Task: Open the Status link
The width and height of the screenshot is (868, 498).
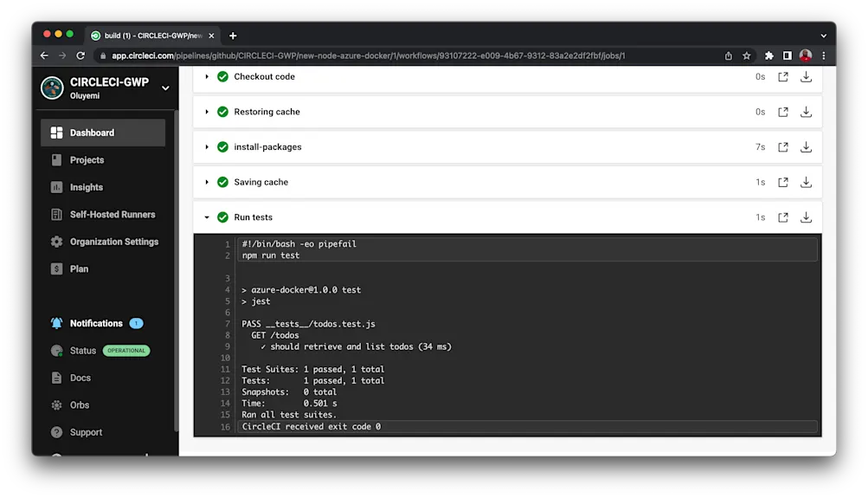Action: click(82, 351)
